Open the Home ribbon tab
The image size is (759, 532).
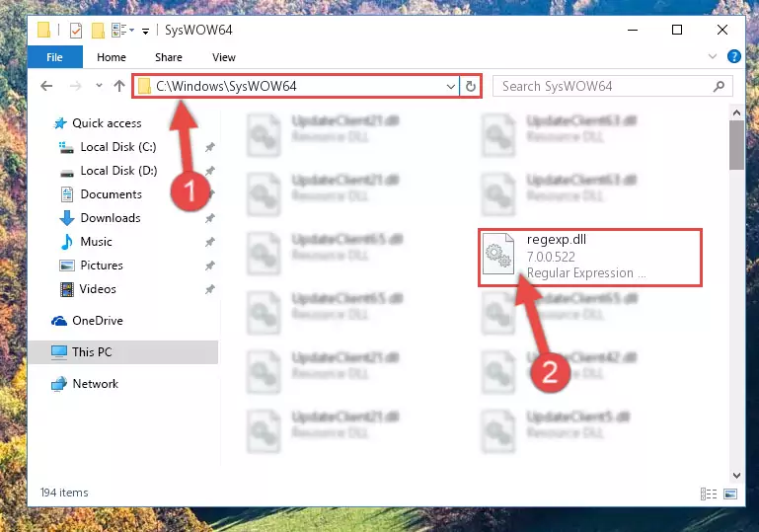(112, 57)
